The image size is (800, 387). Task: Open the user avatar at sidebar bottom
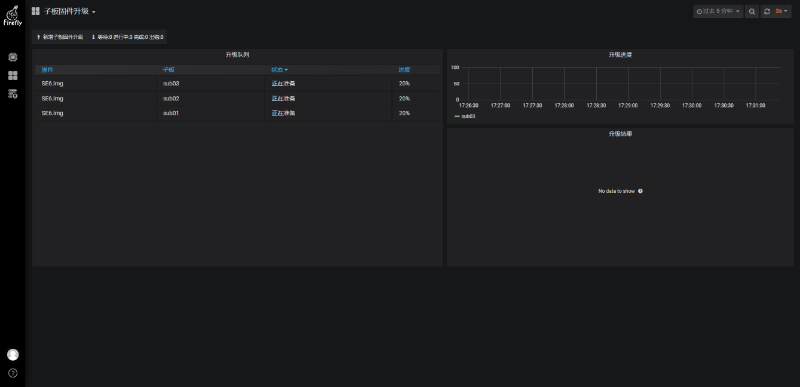pos(13,354)
